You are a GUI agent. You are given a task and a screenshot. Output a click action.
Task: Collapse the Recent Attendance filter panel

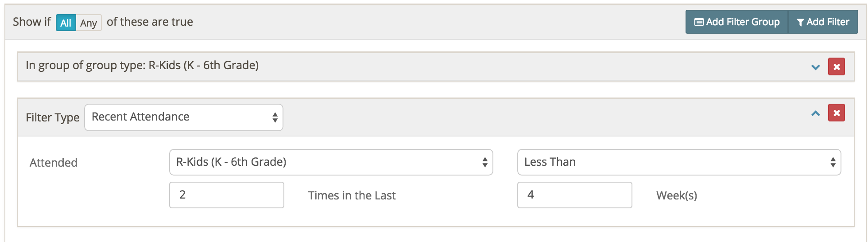coord(815,113)
